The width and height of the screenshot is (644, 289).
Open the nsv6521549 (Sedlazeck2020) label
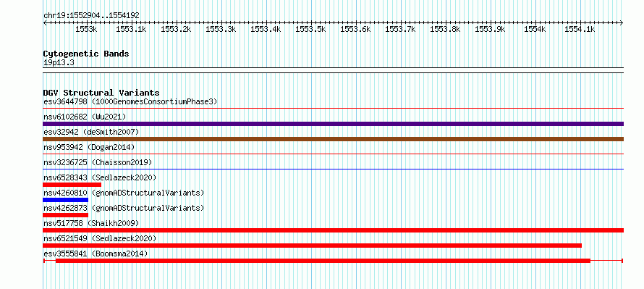tap(100, 238)
